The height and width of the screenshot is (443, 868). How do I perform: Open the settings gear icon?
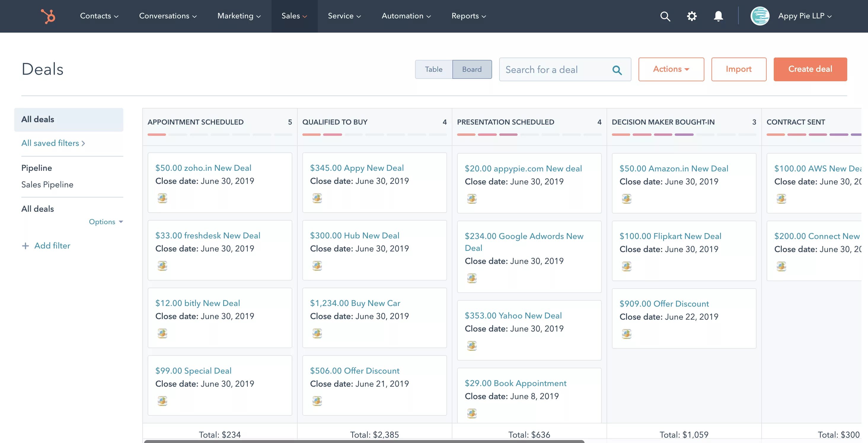click(x=691, y=16)
